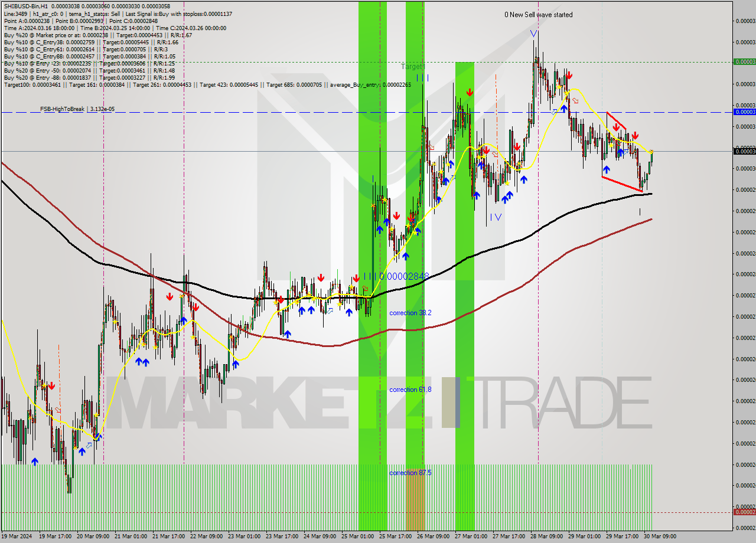Select the green 'Target' label
This screenshot has width=756, height=543.
[412, 67]
